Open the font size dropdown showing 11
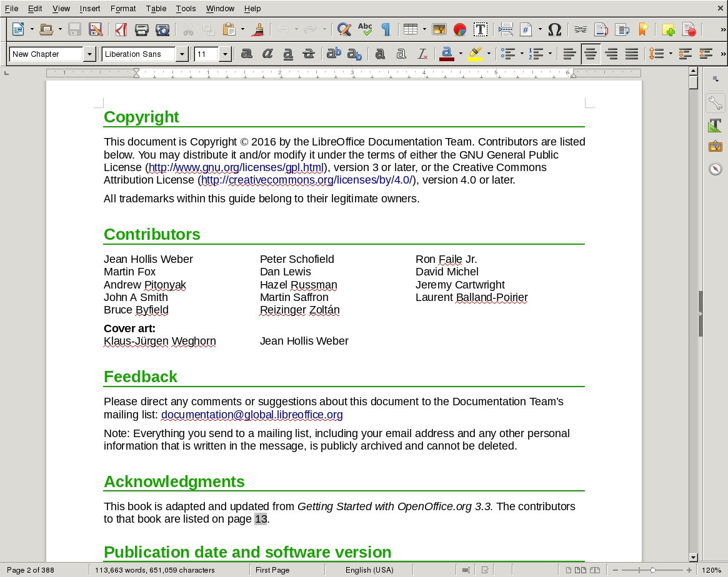The width and height of the screenshot is (728, 577). [225, 54]
